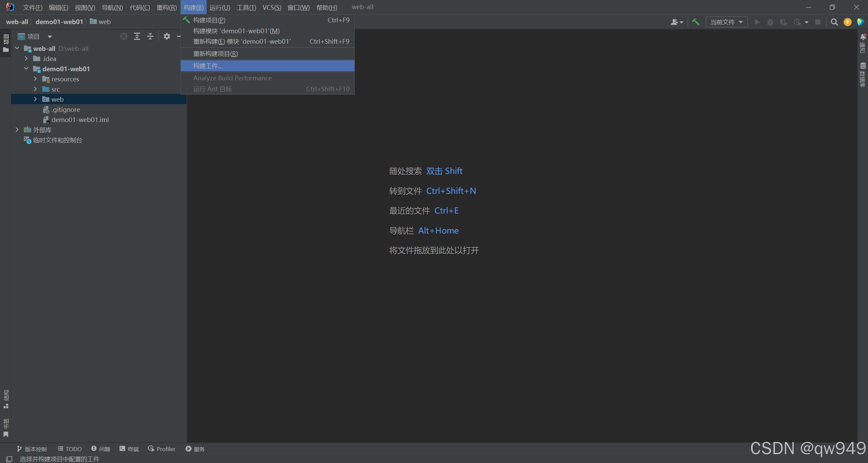Open the 终端 terminal tool button
The image size is (868, 463).
pos(129,449)
